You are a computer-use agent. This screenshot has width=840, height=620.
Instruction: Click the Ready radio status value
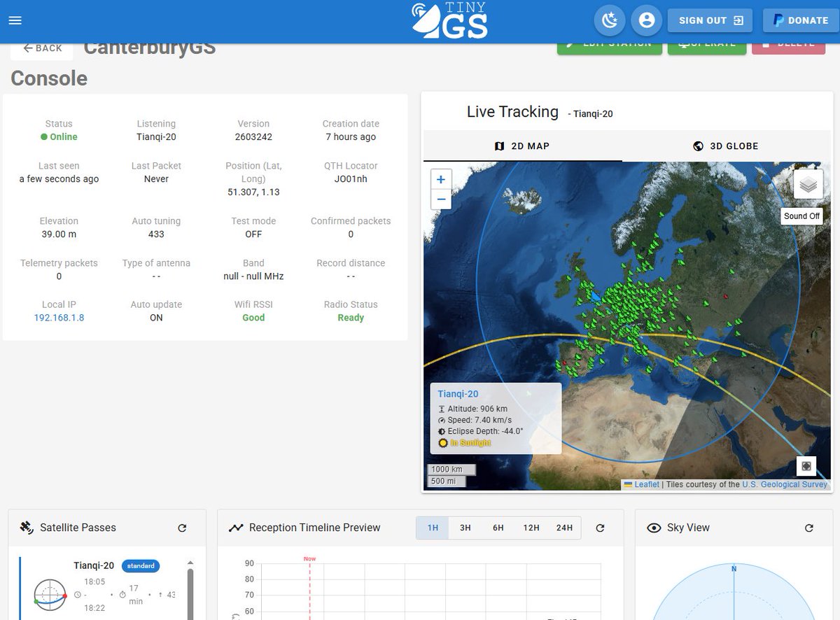pyautogui.click(x=351, y=318)
